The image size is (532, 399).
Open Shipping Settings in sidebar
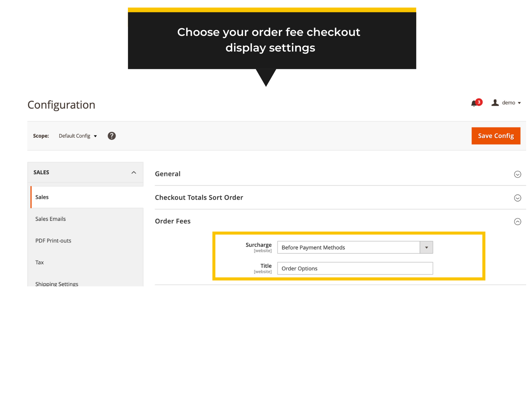[57, 284]
